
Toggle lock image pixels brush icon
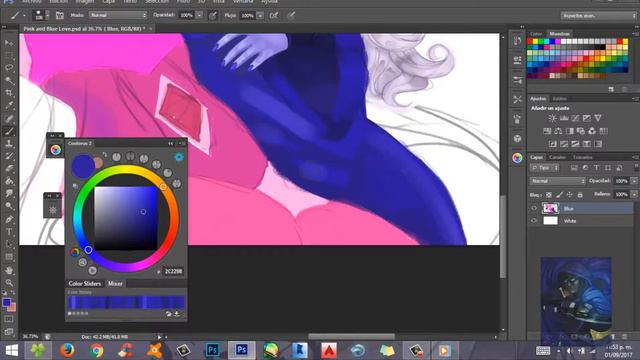559,195
